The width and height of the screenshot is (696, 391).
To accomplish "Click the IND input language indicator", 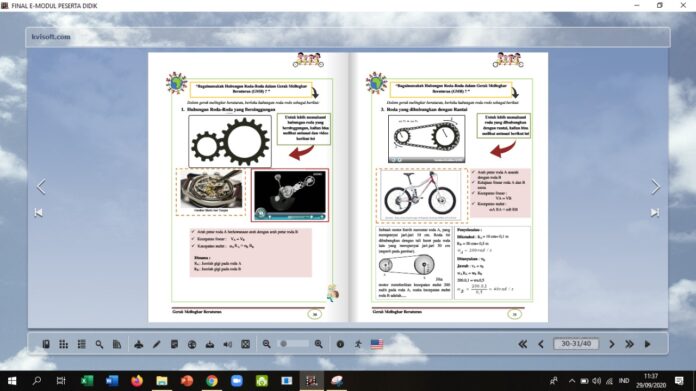I will click(x=624, y=381).
